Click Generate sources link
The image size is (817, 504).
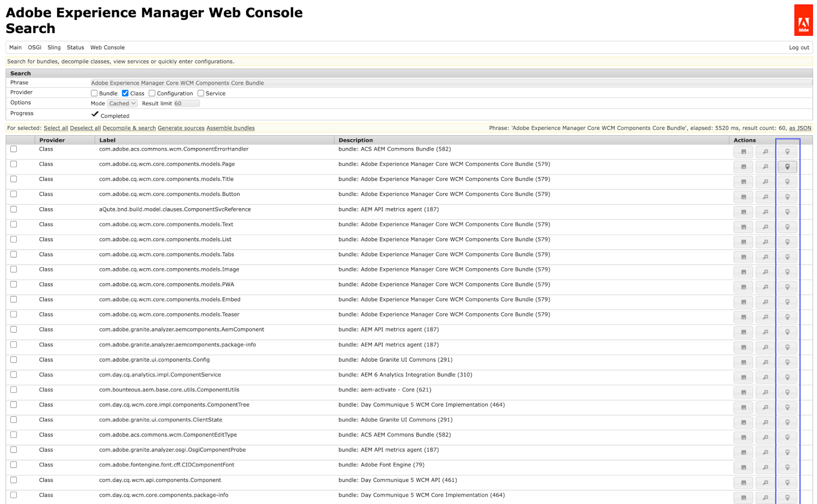(181, 128)
